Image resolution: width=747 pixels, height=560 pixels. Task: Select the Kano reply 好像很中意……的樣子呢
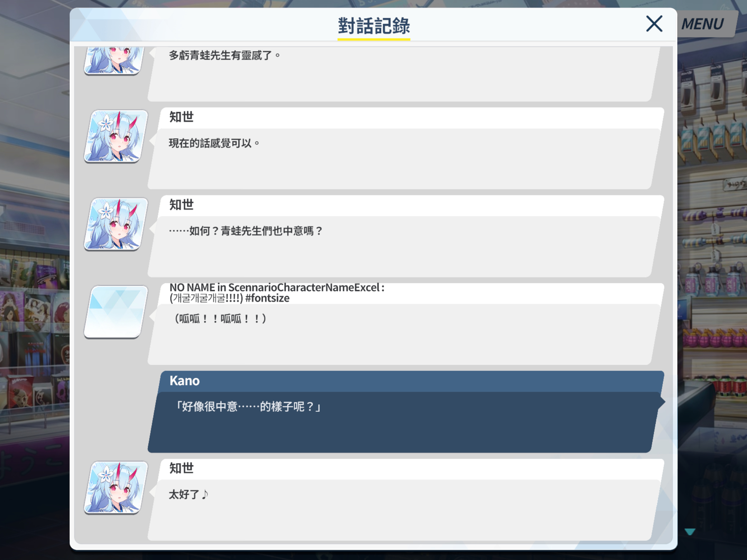(406, 412)
